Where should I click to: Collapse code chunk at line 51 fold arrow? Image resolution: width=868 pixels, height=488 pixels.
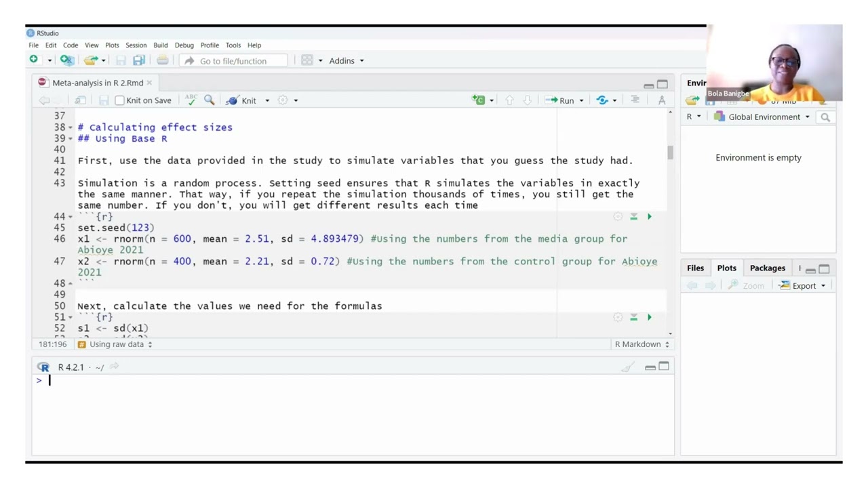[71, 317]
